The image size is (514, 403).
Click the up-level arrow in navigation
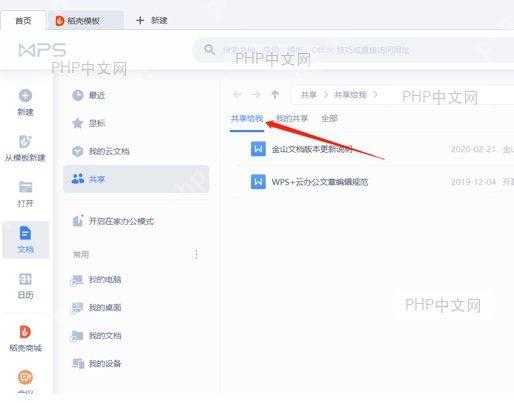pyautogui.click(x=275, y=95)
